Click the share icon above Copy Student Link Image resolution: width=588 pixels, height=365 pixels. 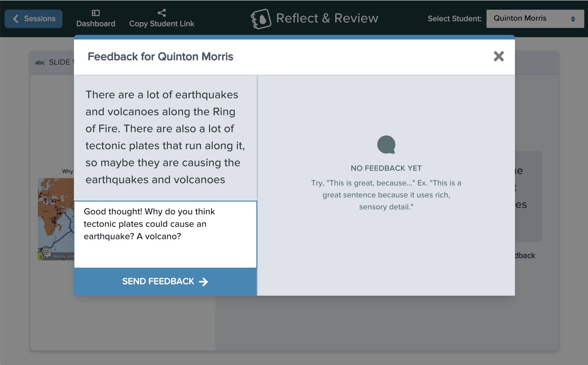click(161, 12)
